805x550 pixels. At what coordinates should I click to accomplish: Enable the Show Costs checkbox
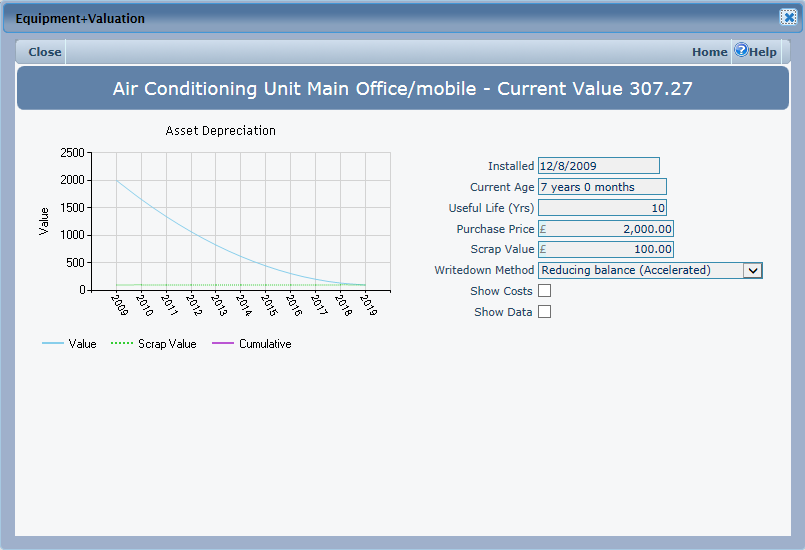pos(545,291)
